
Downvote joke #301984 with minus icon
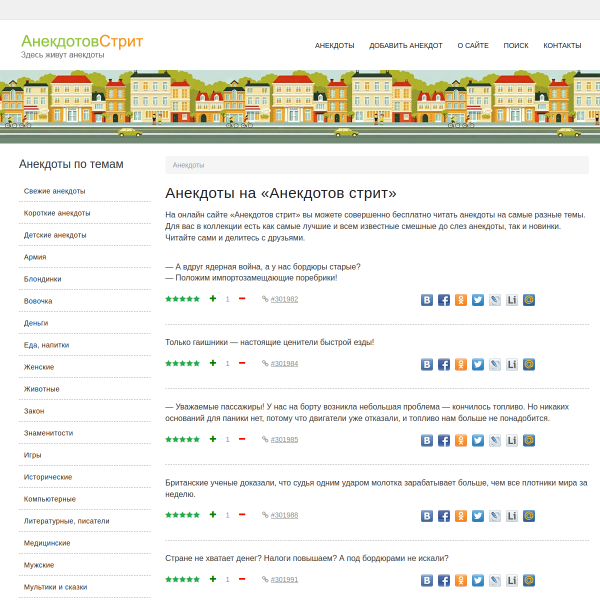(242, 363)
